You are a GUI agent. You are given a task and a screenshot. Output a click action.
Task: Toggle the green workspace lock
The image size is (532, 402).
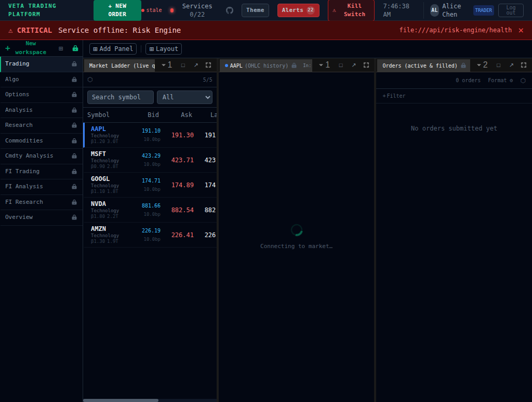tap(75, 48)
